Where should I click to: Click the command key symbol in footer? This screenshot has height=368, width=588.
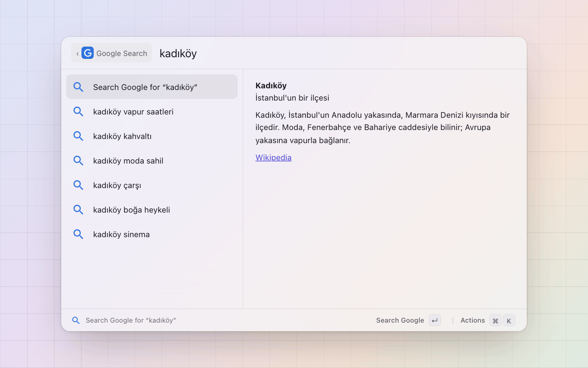point(495,321)
